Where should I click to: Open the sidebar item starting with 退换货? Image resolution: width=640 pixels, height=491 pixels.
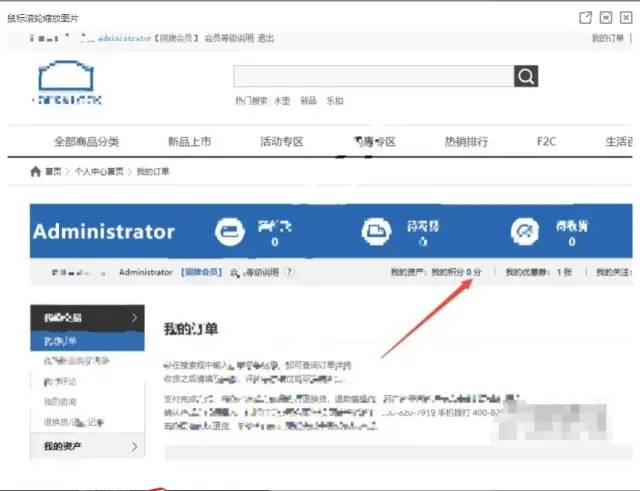[x=74, y=422]
